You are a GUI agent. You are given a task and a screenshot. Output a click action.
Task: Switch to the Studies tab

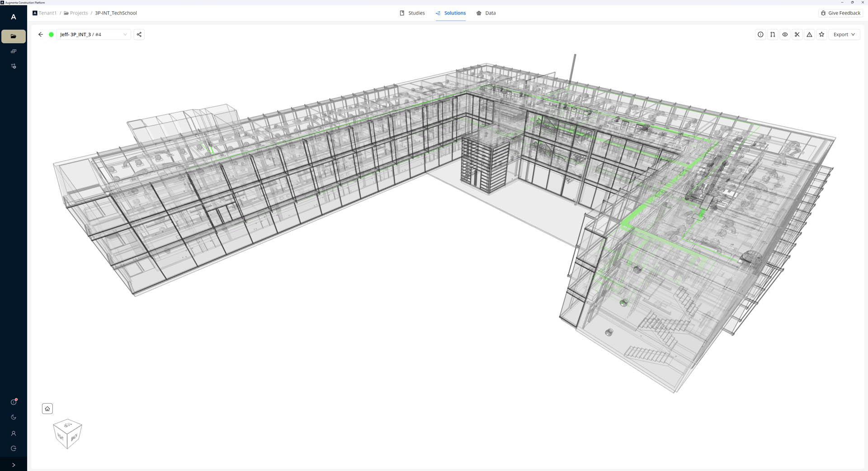[412, 13]
